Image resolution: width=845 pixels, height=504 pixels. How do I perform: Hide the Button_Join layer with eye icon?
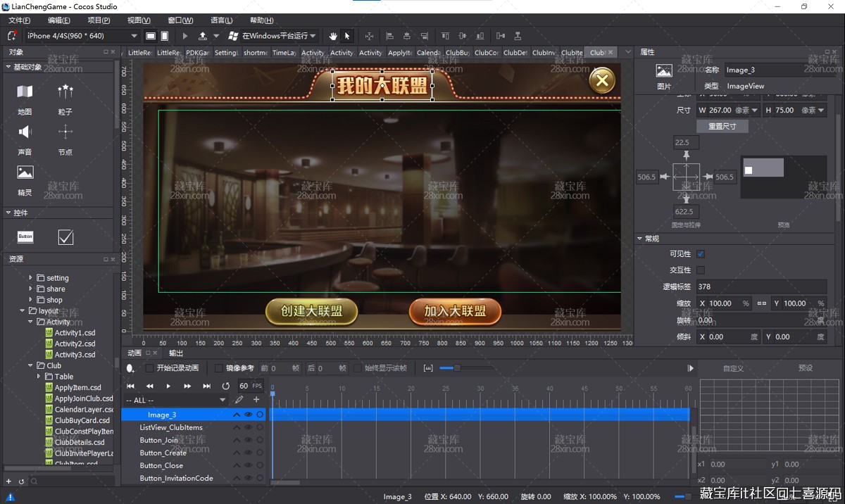248,441
